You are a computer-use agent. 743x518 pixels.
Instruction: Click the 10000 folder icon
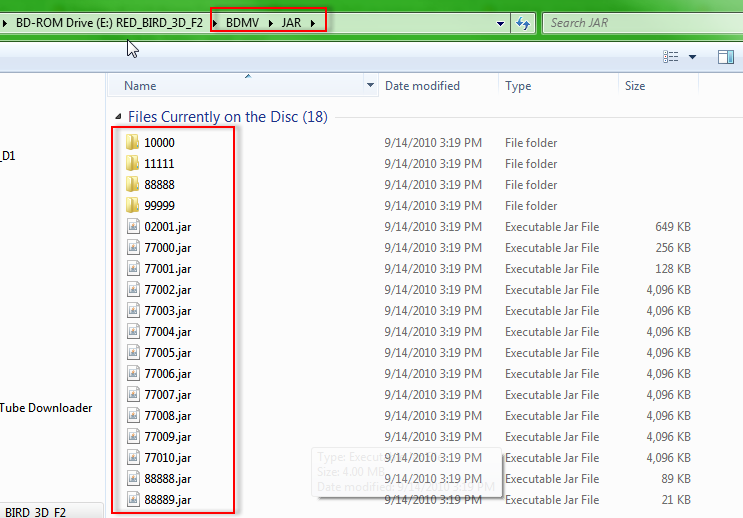(x=132, y=143)
